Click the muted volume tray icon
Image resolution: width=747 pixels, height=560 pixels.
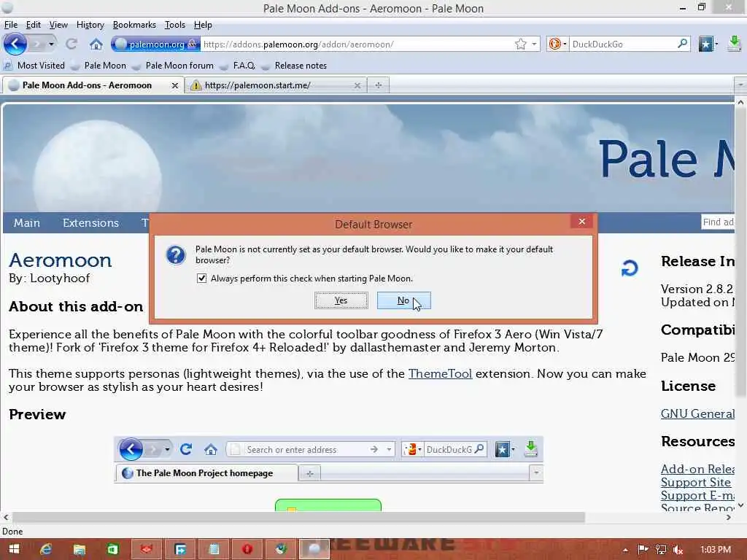click(x=678, y=550)
